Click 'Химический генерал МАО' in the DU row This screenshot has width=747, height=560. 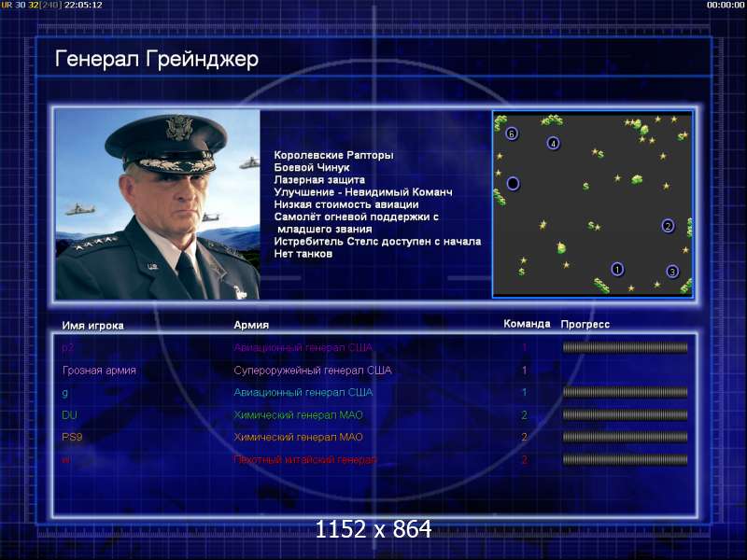(x=298, y=414)
